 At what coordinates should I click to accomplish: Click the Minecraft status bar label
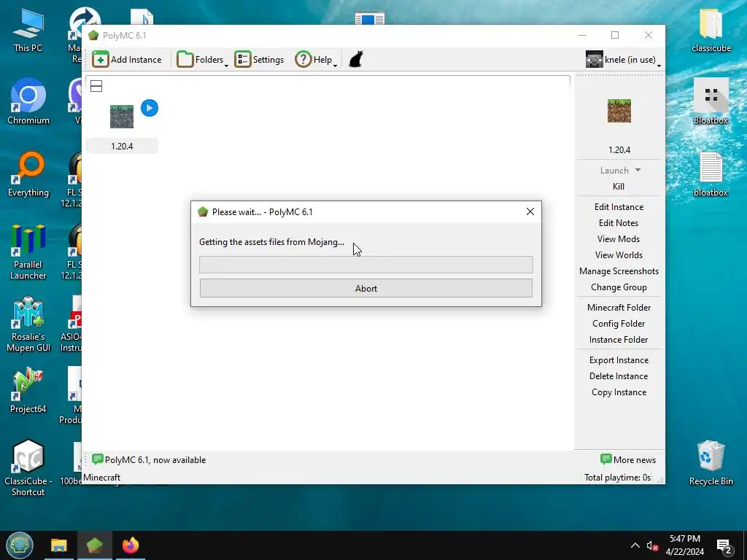tap(102, 478)
